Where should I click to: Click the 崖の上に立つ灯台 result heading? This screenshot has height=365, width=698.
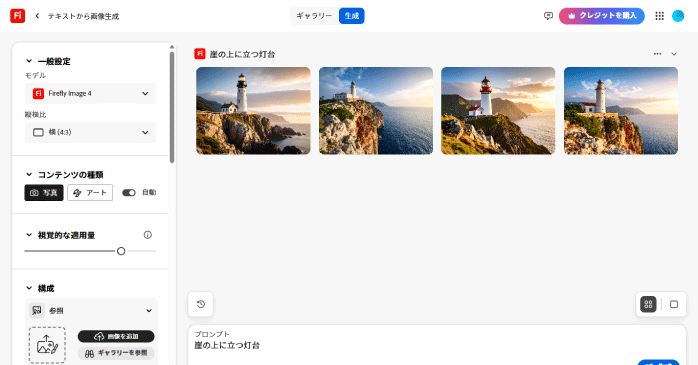[x=242, y=54]
